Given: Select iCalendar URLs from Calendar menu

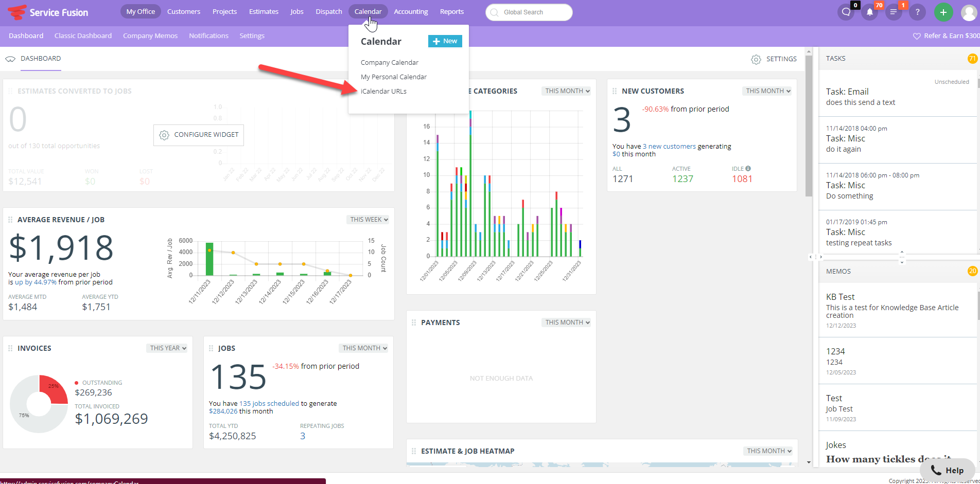Looking at the screenshot, I should coord(383,91).
